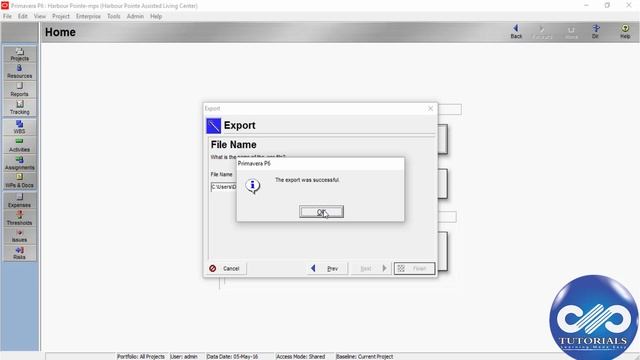Open the Issues sidebar icon

tap(19, 236)
